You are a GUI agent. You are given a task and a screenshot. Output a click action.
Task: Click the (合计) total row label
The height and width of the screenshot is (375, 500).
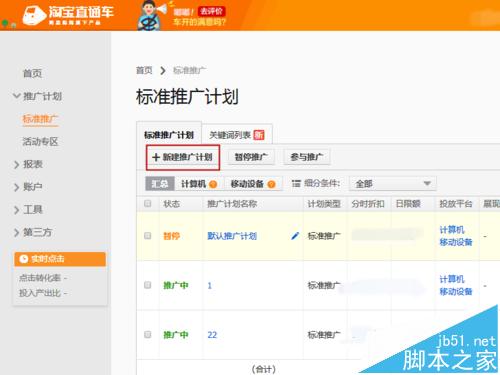[264, 369]
